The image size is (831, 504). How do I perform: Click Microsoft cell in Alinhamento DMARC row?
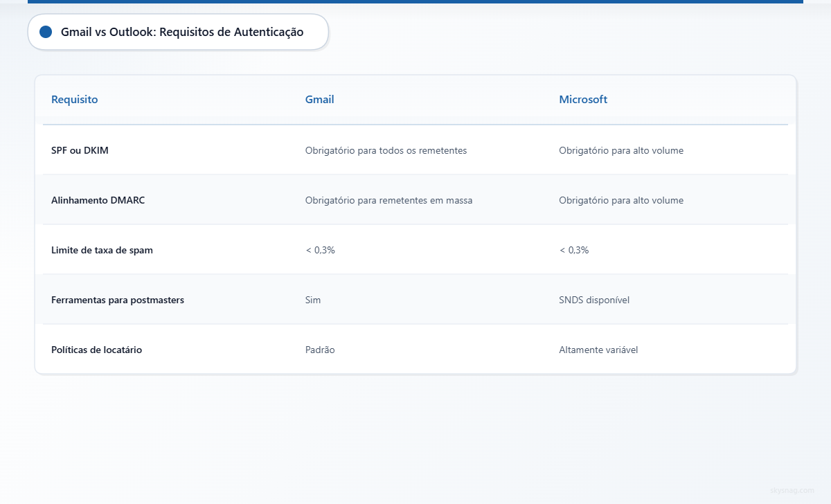621,200
